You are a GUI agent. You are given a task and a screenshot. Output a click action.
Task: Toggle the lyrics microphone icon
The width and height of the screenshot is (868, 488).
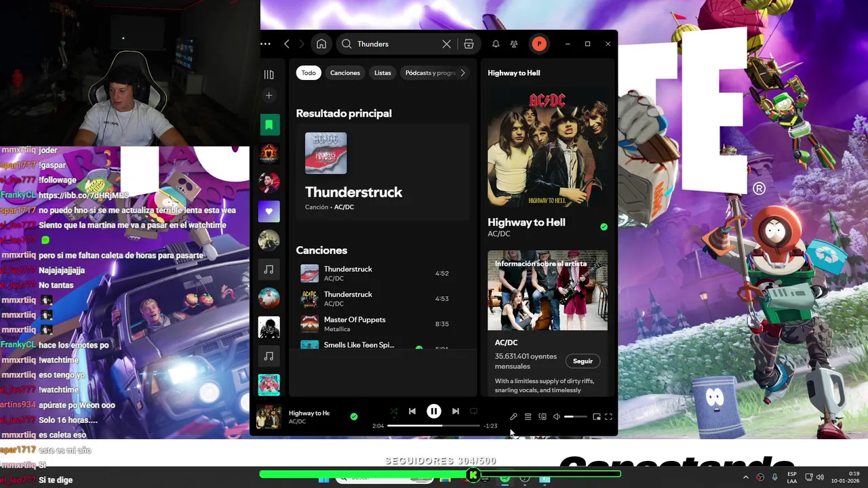513,417
